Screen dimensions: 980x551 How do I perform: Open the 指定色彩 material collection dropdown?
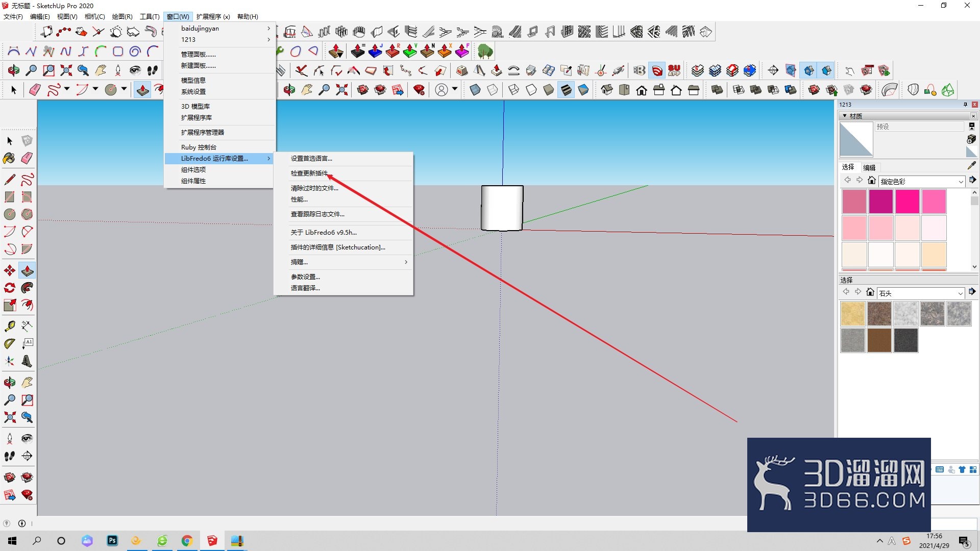[961, 182]
